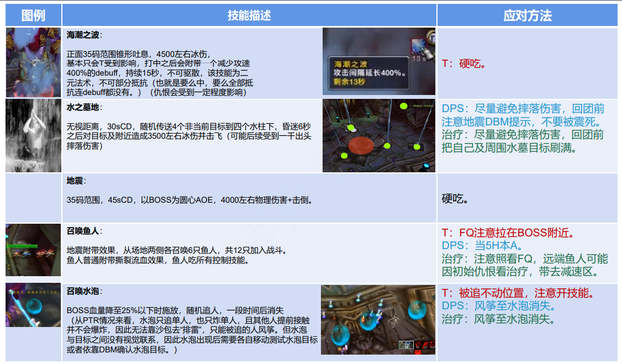This screenshot has height=364, width=622.
Task: Click the 海潮之波 skill title
Action: click(84, 35)
